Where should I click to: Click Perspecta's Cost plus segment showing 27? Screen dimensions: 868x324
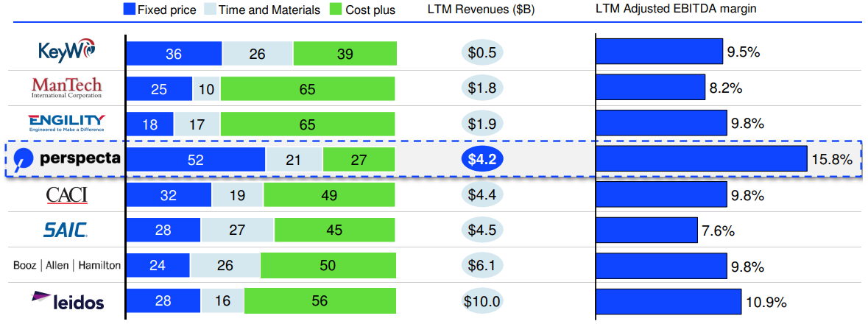[359, 160]
